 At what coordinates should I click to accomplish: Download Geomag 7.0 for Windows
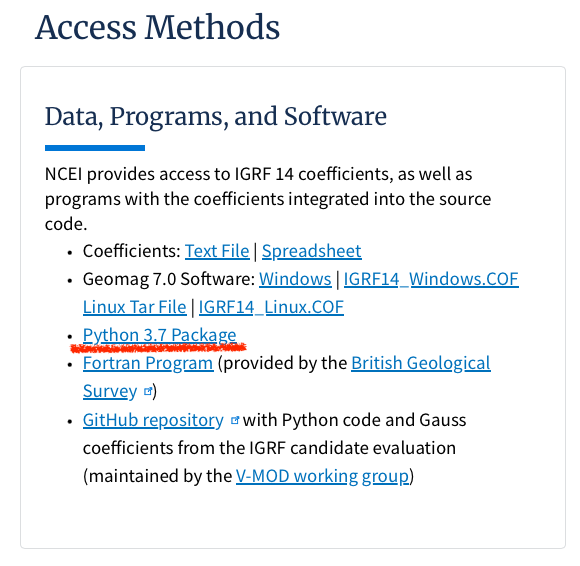point(295,279)
